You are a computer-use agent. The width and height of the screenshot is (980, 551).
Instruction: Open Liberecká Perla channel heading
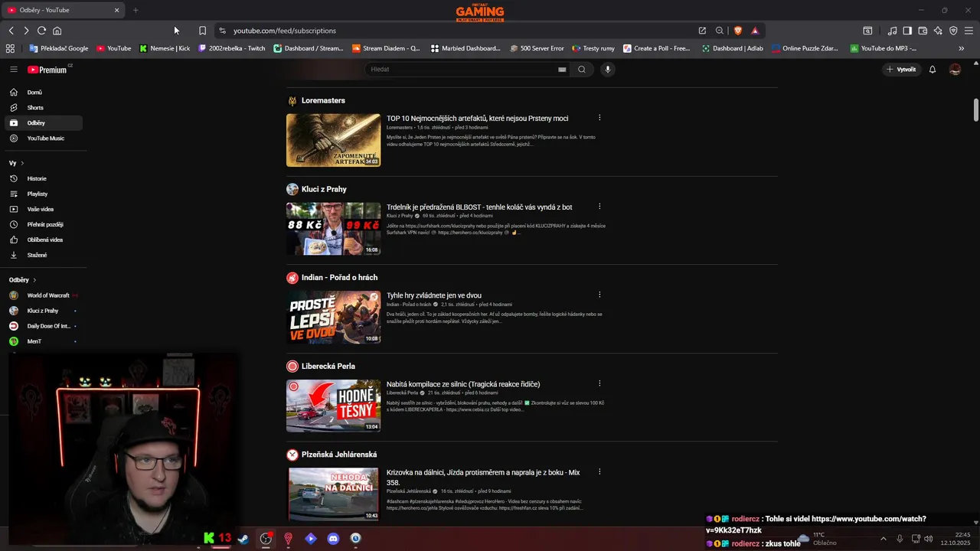[x=328, y=366]
